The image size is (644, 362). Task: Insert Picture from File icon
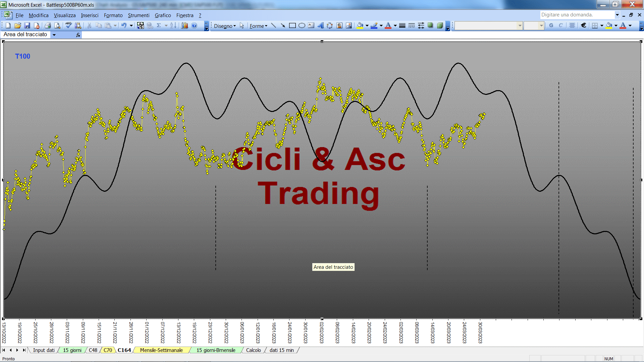[349, 25]
